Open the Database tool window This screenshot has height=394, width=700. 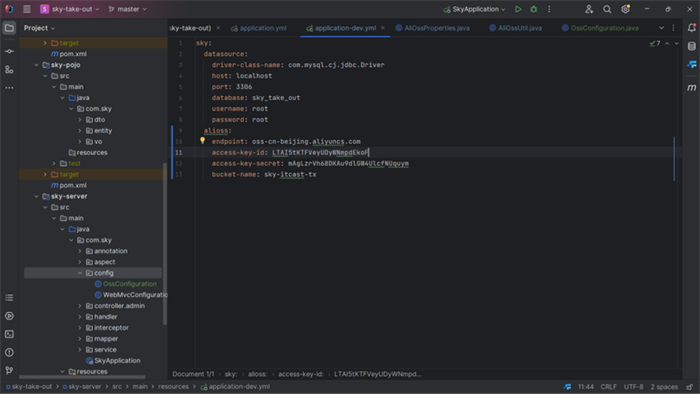pyautogui.click(x=692, y=46)
